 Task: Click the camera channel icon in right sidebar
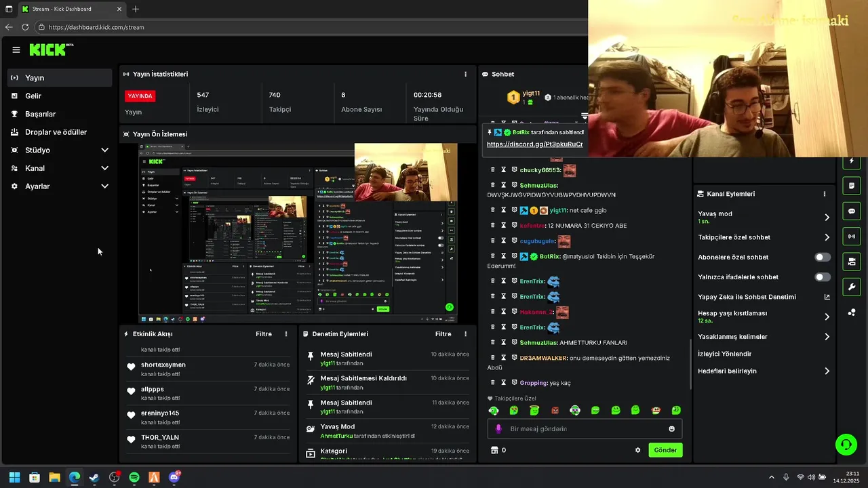(852, 262)
